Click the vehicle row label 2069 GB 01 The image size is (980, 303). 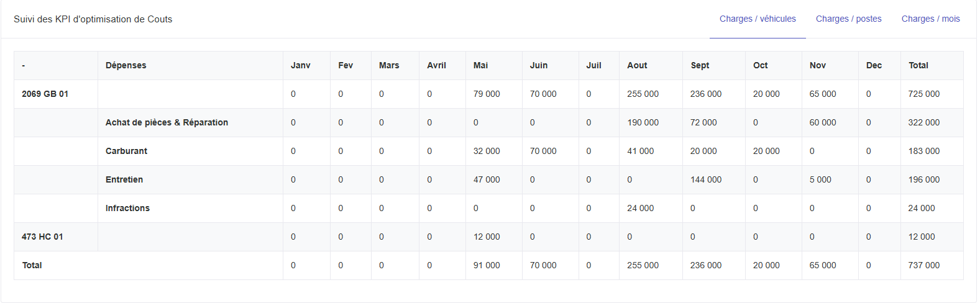(45, 94)
